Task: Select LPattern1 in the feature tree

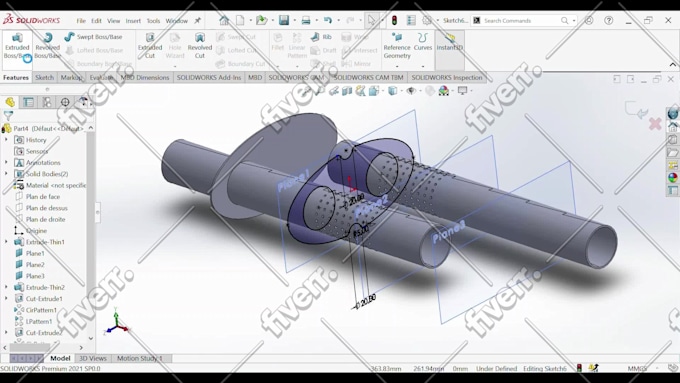Action: coord(39,321)
